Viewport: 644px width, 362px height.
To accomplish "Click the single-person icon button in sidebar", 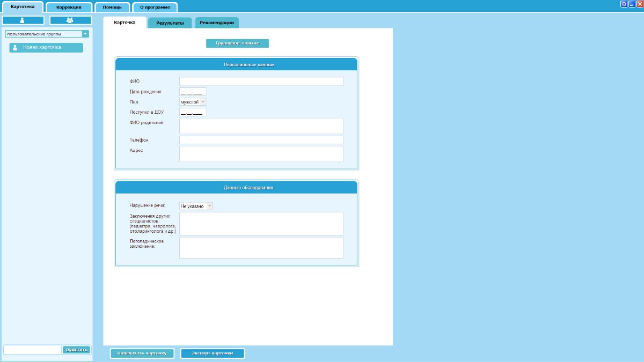I will coord(23,20).
